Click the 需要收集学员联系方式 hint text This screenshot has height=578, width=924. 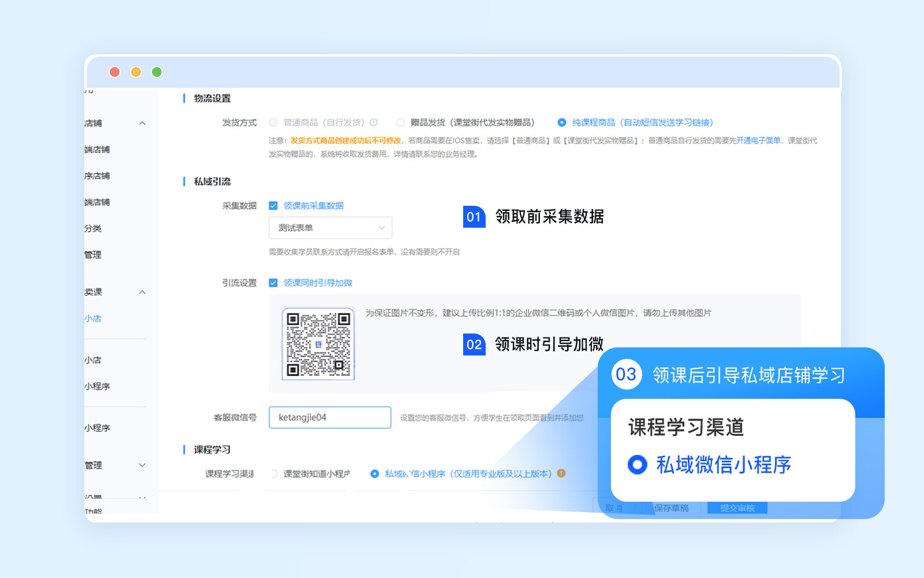[x=364, y=252]
